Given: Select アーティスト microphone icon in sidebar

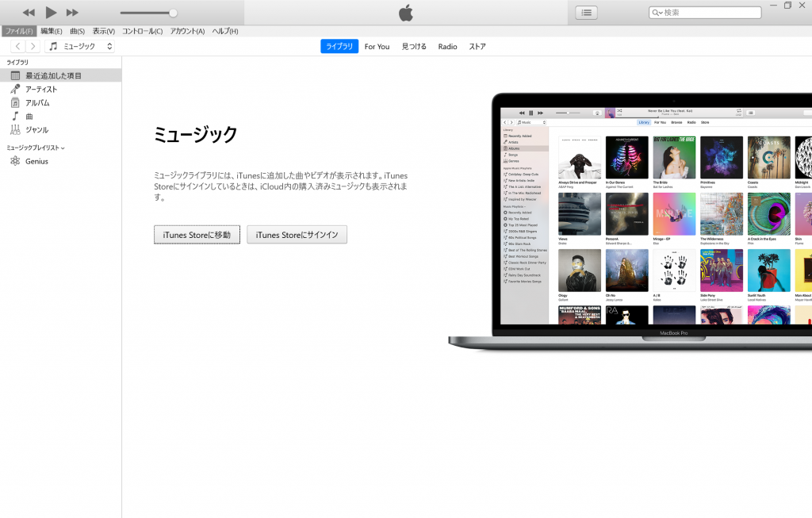Looking at the screenshot, I should click(x=15, y=90).
